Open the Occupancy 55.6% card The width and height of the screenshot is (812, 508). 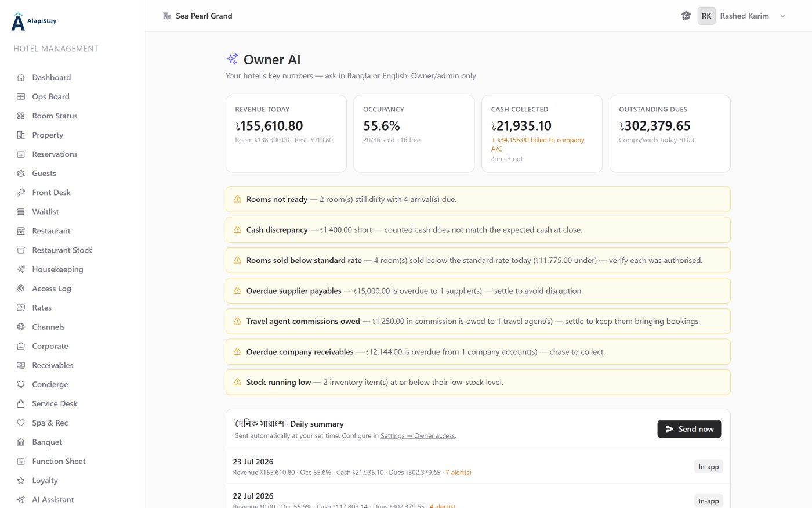(414, 134)
